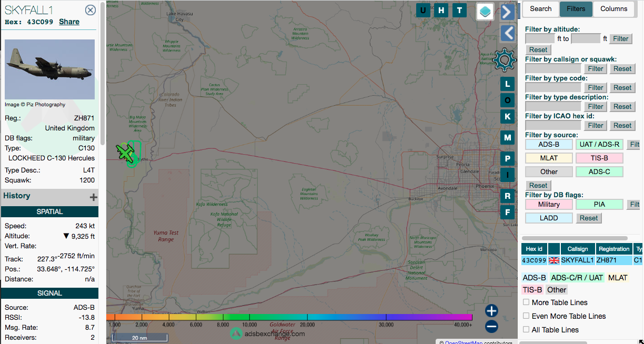Toggle the K map option button
The width and height of the screenshot is (644, 344).
tap(507, 116)
